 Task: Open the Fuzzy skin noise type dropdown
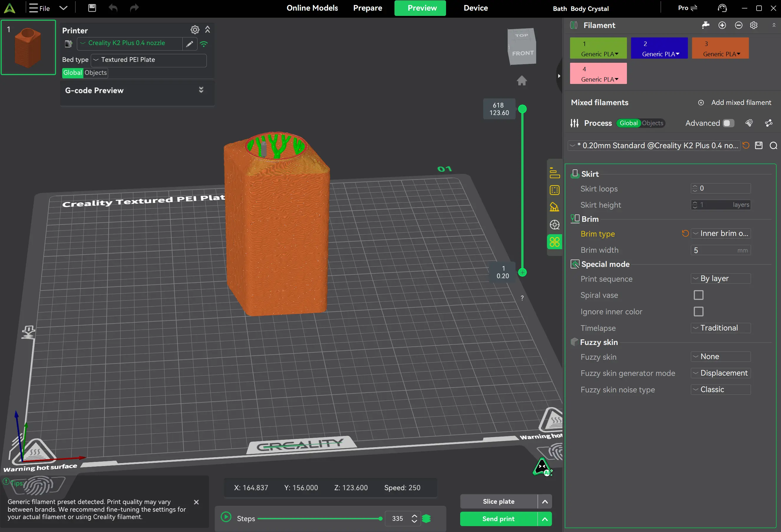coord(721,389)
